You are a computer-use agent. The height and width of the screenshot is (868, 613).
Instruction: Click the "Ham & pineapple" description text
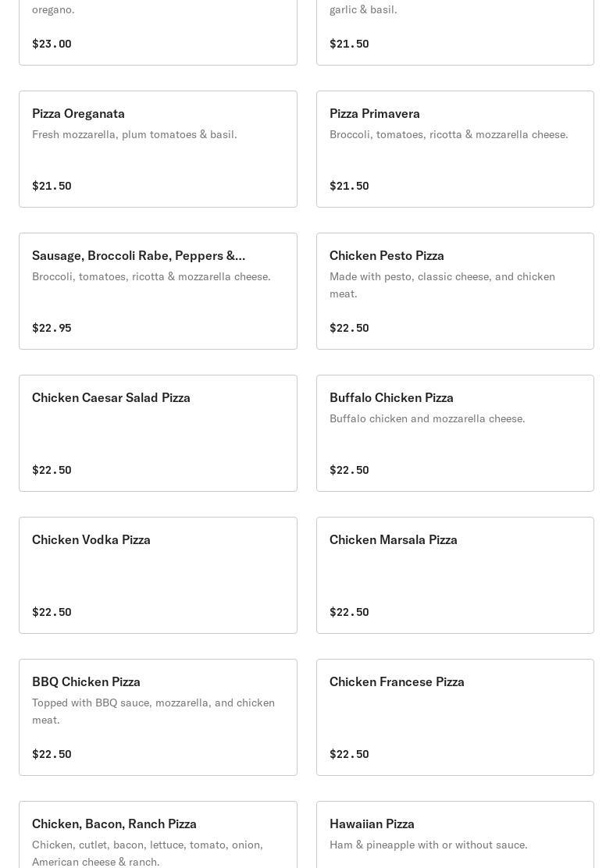point(428,845)
